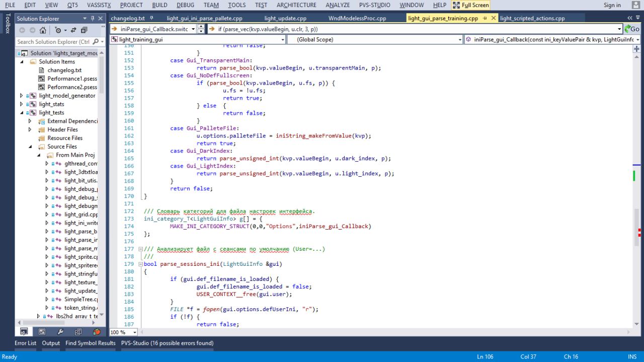Open the tomato VA Outline tab icon
Image resolution: width=644 pixels, height=362 pixels.
97,332
